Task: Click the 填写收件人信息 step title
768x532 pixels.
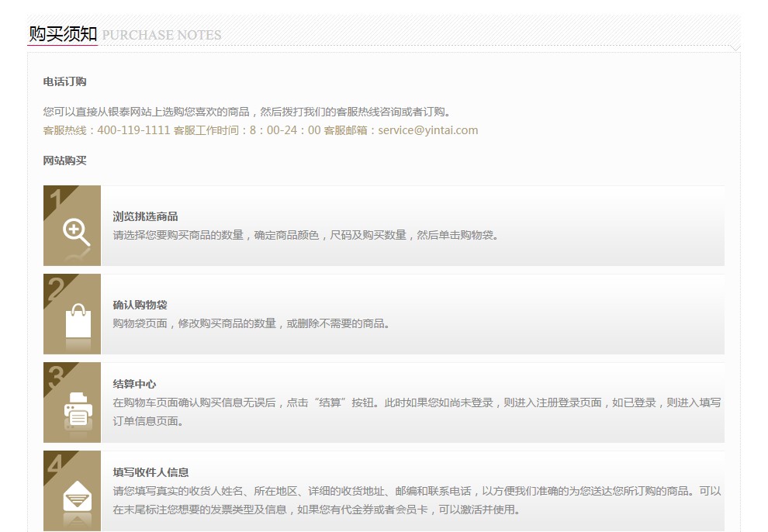Action: tap(150, 472)
